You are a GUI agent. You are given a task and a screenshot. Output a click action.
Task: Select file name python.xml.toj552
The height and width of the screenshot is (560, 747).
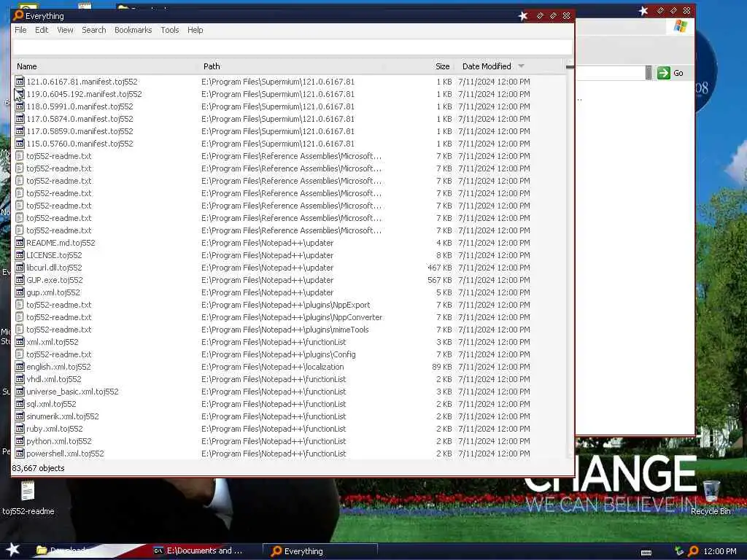coord(59,441)
